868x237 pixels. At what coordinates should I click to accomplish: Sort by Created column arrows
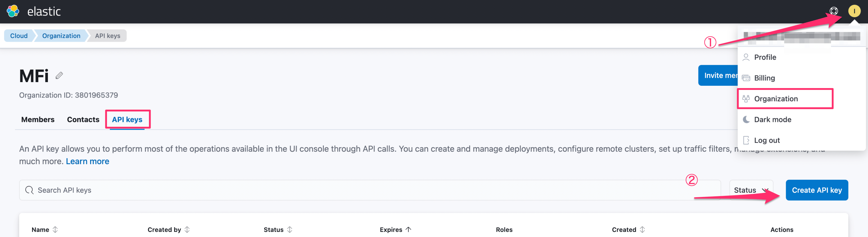tap(643, 230)
